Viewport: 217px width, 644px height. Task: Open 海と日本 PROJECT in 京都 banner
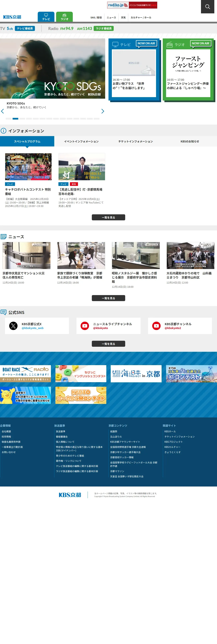click(136, 373)
